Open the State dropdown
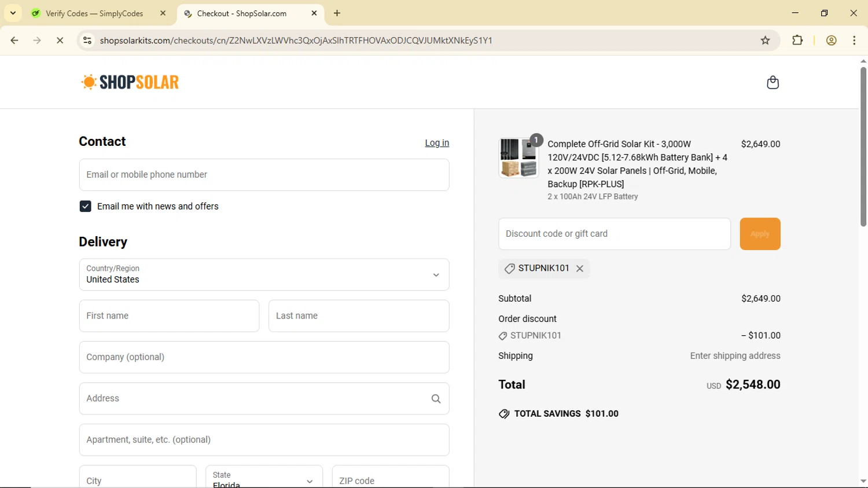868x488 pixels. tap(264, 478)
